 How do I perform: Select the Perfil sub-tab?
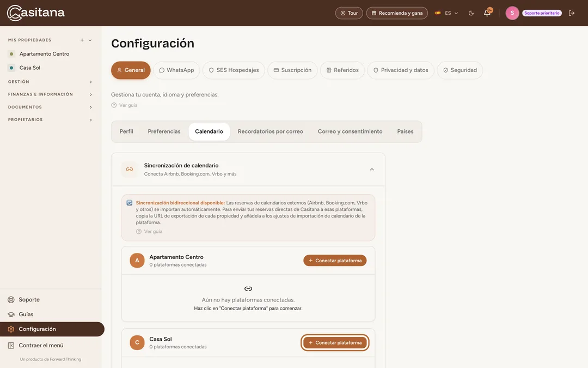(126, 132)
